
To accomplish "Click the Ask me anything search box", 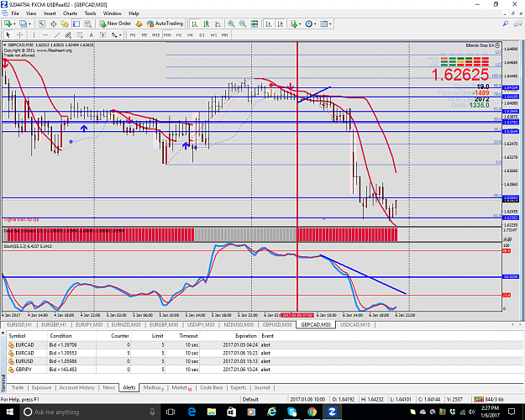I will (x=91, y=412).
